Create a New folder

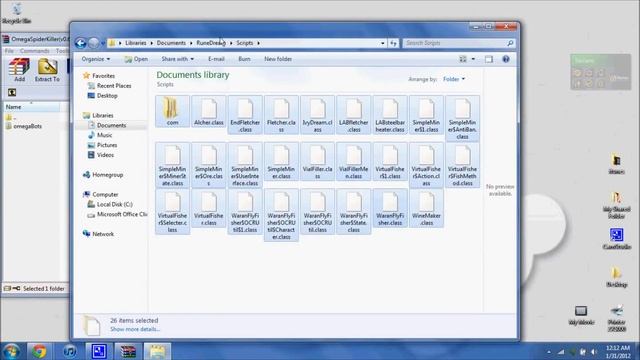pyautogui.click(x=278, y=59)
